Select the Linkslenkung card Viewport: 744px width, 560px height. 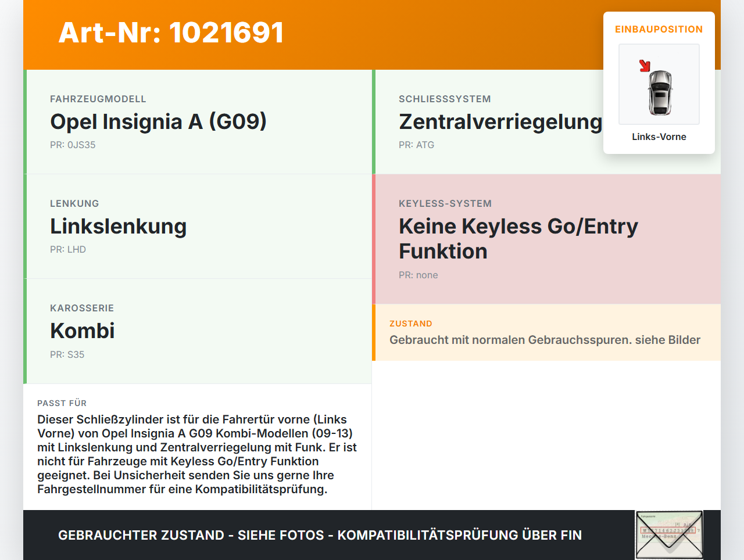tap(198, 227)
